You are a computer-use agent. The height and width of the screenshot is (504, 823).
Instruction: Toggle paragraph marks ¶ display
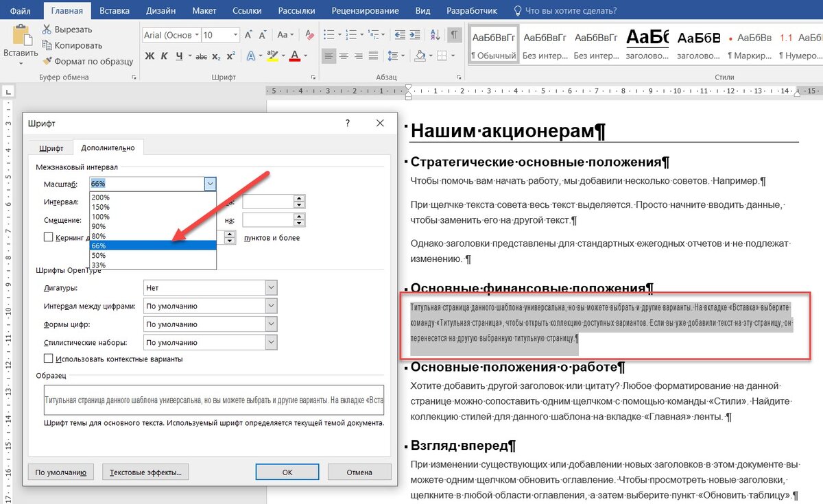[455, 34]
